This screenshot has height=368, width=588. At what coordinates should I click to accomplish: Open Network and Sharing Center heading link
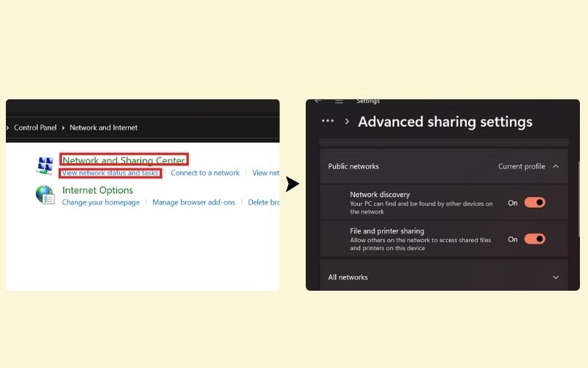point(123,160)
